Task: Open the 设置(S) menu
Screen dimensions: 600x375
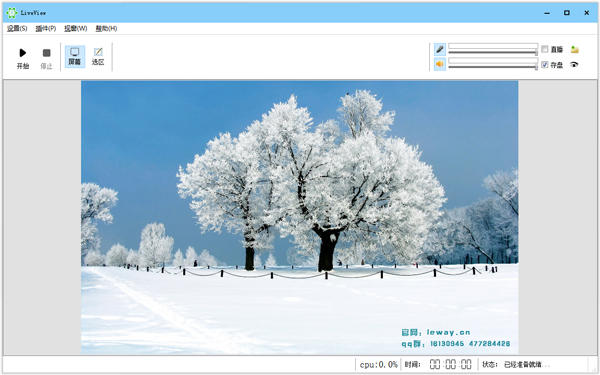Action: 17,28
